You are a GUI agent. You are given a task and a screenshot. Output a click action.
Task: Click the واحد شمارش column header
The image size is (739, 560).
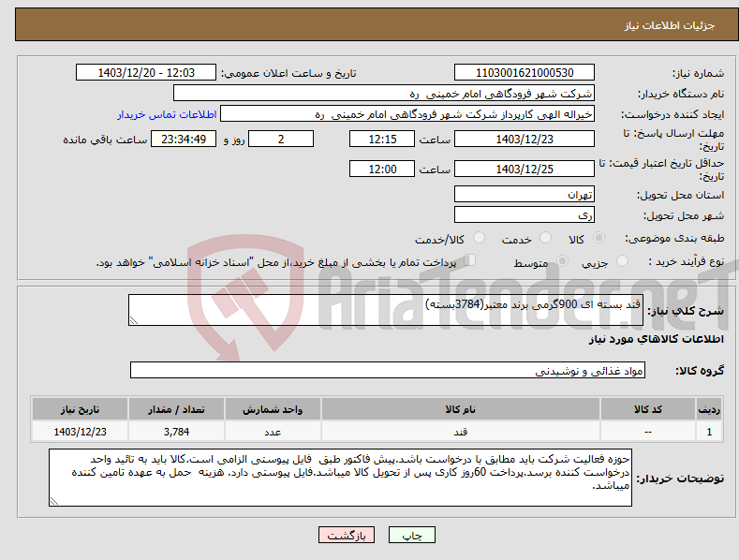(x=273, y=409)
